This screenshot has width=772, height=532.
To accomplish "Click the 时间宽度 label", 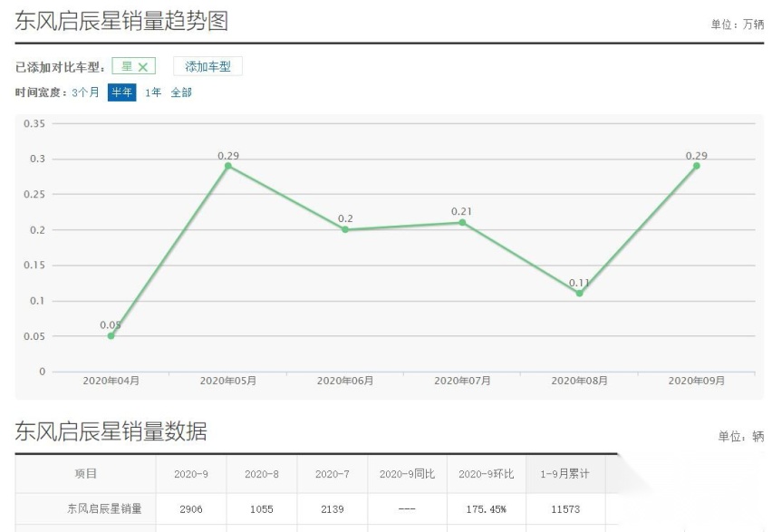I will (41, 92).
